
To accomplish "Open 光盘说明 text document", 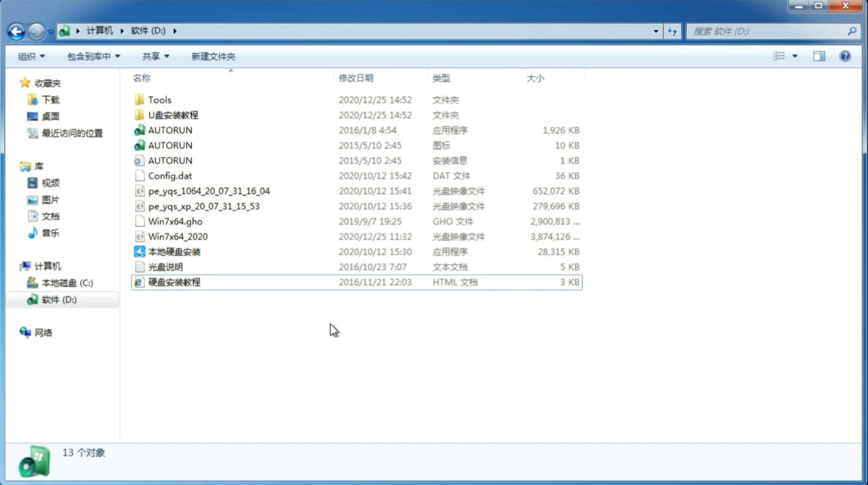I will tap(165, 267).
